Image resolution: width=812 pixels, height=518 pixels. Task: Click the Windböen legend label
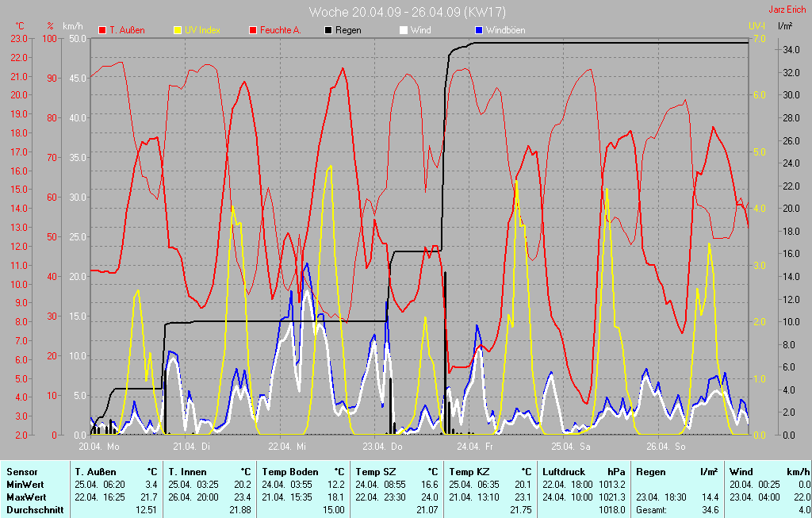pyautogui.click(x=505, y=30)
